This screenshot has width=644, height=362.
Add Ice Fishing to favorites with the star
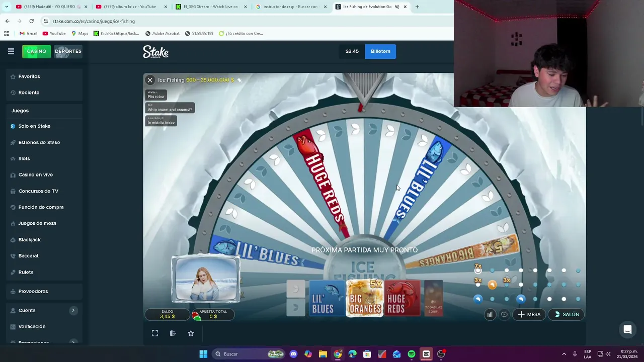point(191,333)
